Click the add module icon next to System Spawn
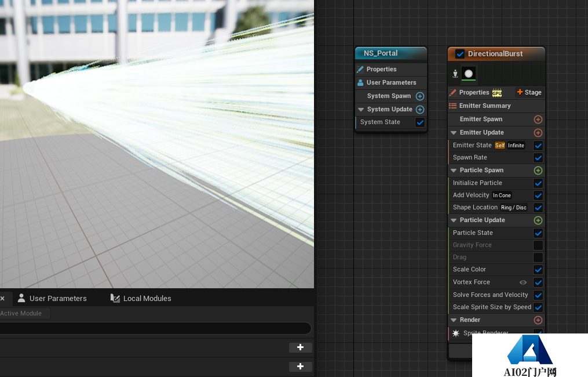This screenshot has width=588, height=377. 420,96
